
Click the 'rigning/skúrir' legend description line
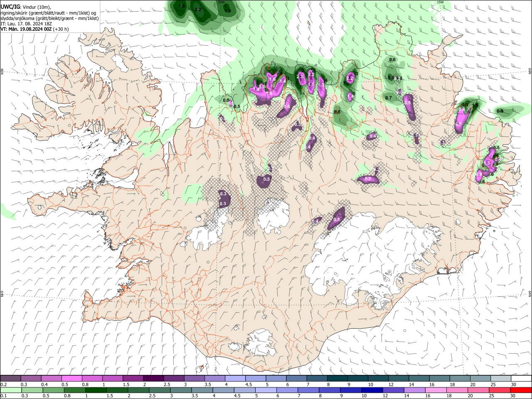click(x=48, y=12)
